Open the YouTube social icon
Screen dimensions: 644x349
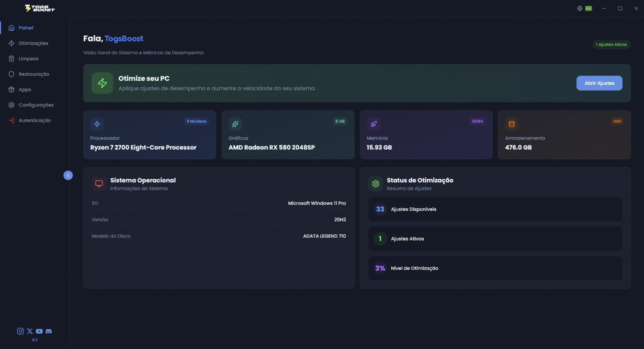pyautogui.click(x=39, y=331)
